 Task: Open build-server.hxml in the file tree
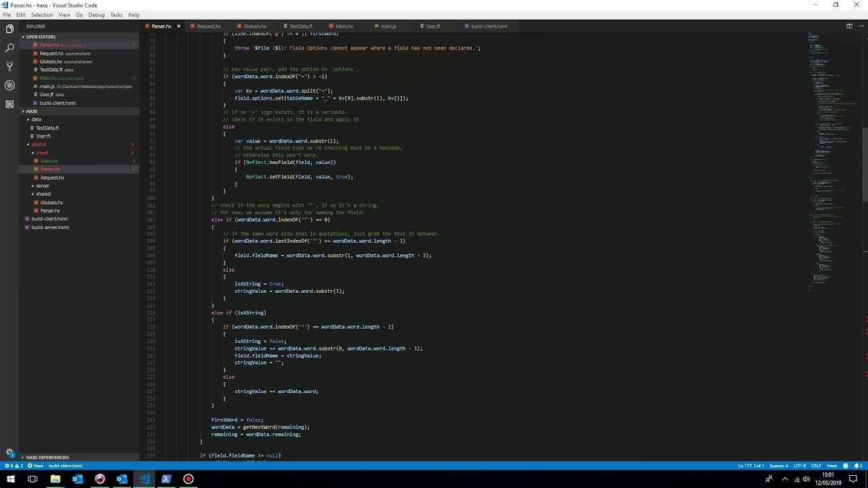tap(50, 227)
